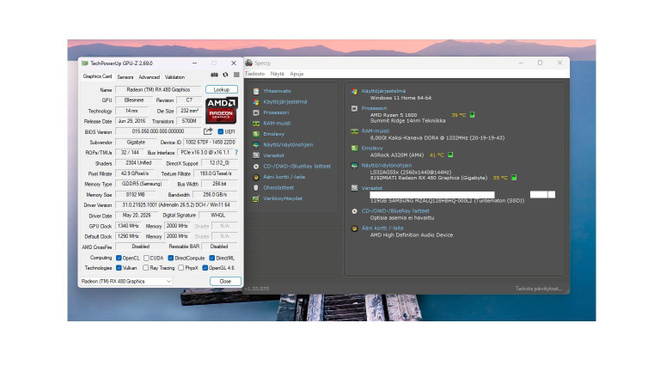Click the BIOS export share icon
Screen dimensions: 660x371
208,131
